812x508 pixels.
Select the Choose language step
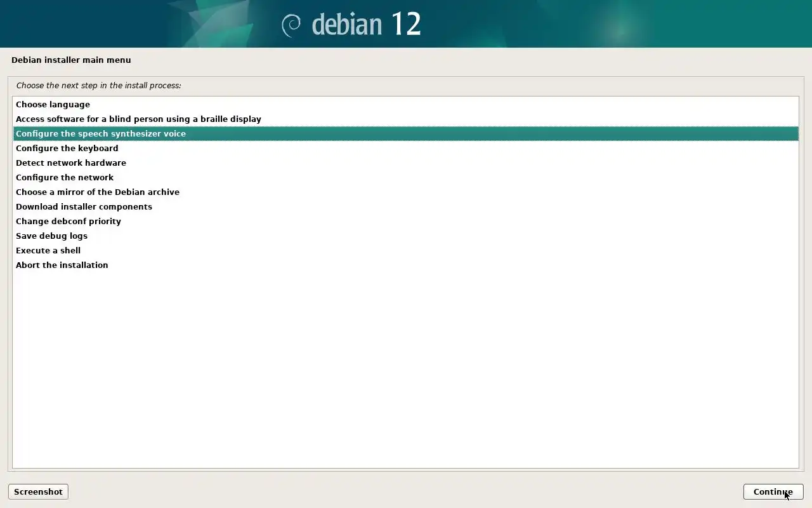pyautogui.click(x=405, y=104)
